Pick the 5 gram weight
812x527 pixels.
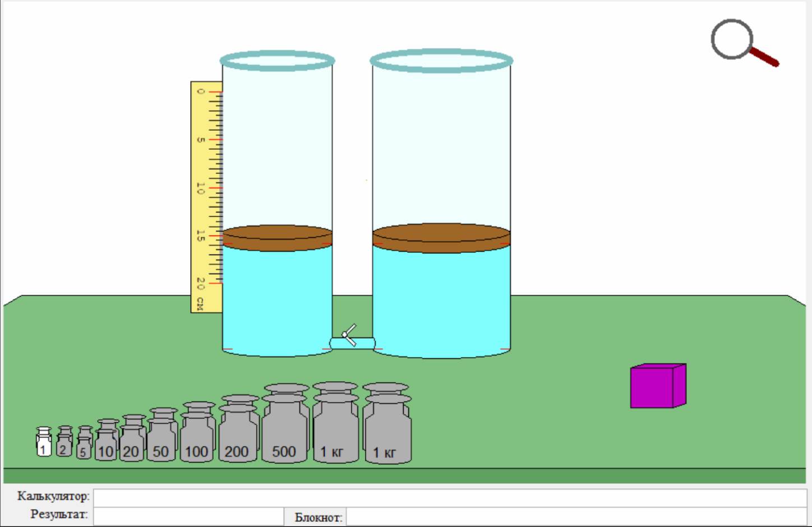84,443
